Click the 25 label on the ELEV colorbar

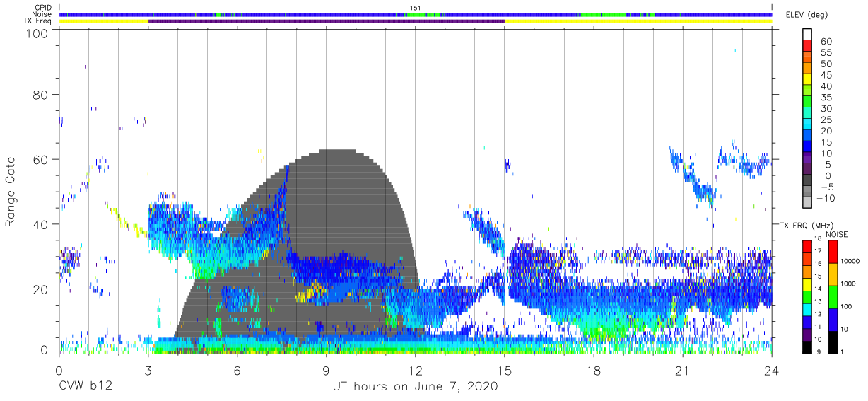coord(827,120)
